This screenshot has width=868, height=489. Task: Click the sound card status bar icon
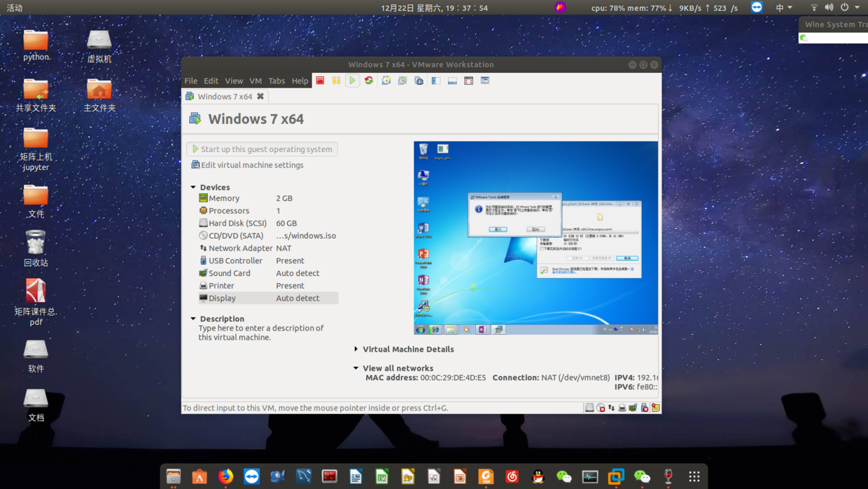click(633, 408)
